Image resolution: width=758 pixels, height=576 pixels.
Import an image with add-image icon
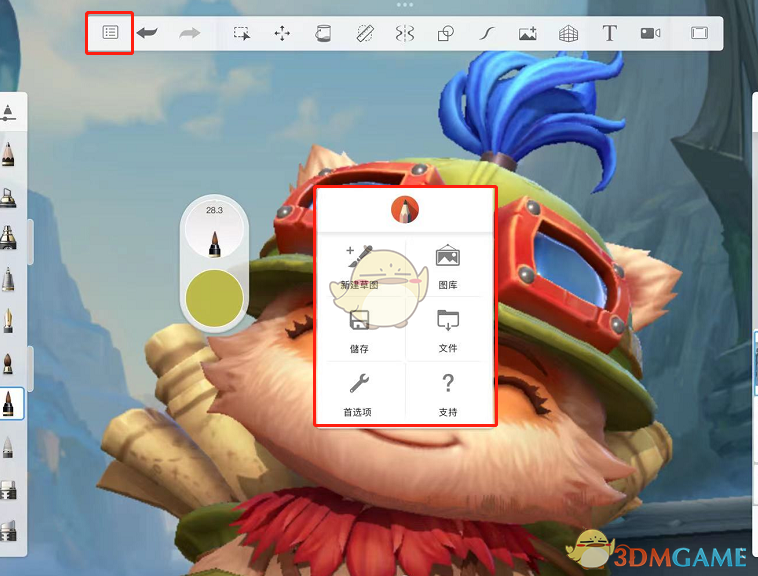tap(528, 33)
